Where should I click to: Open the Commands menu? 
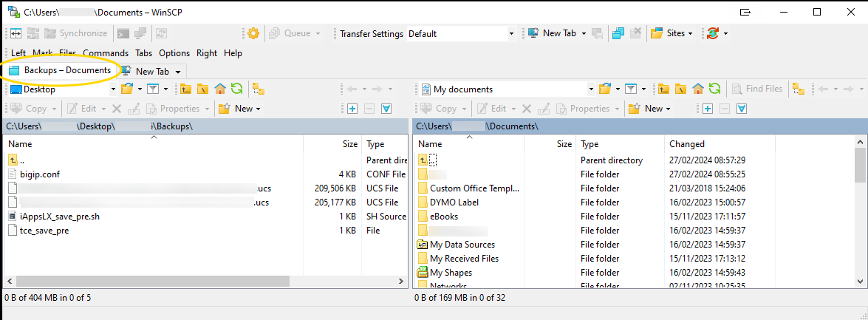point(106,53)
